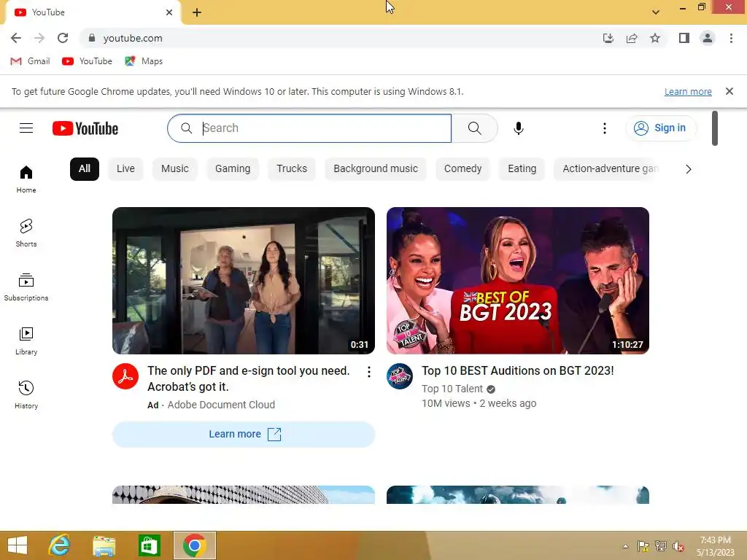Launch Internet Explorer from taskbar

click(x=60, y=545)
